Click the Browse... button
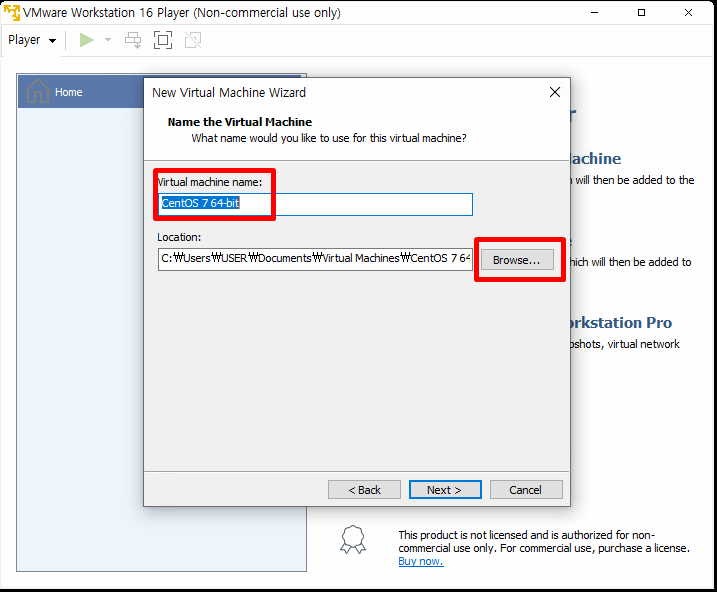Viewport: 717px width, 592px height. 517,260
